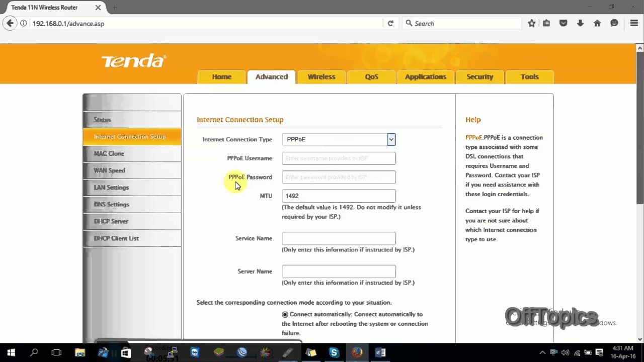Close the Tenda 11N Wireless Router tab
644x362 pixels.
[98, 8]
